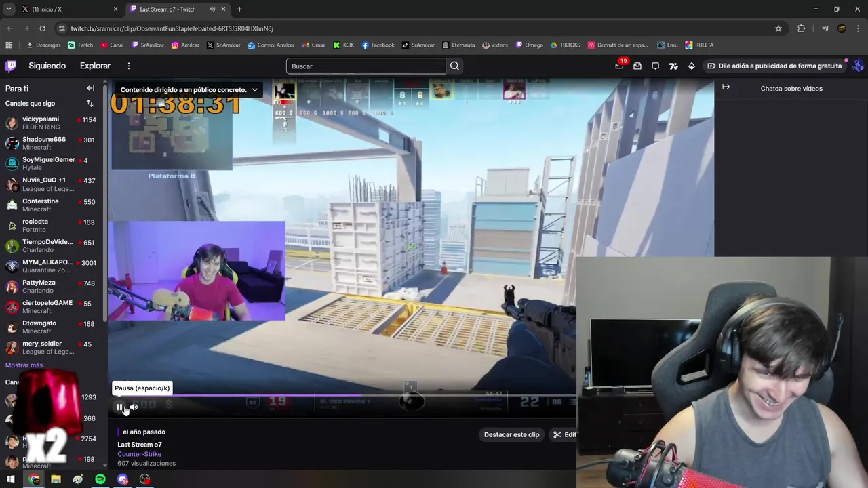Open the RULETA bookmark

pos(699,45)
